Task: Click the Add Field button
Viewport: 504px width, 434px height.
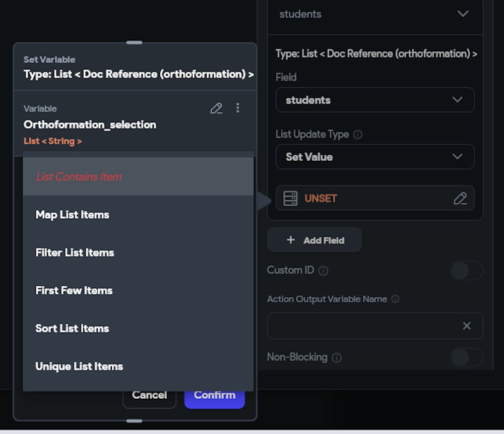Action: (314, 240)
